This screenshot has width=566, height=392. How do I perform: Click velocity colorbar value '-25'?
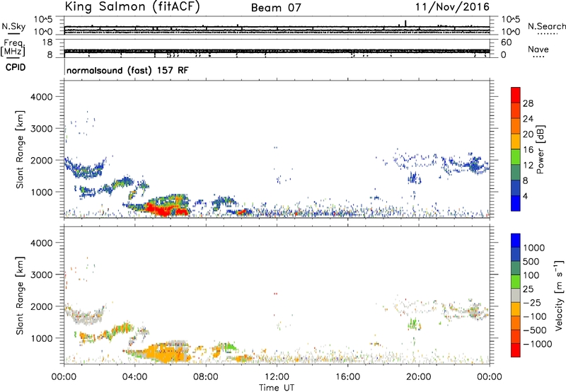[532, 303]
